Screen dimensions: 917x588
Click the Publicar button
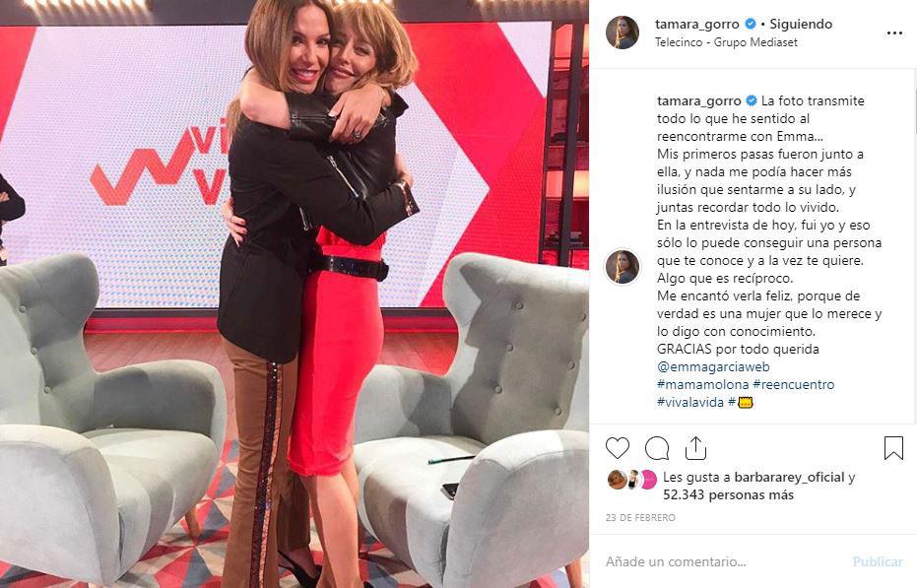click(878, 561)
